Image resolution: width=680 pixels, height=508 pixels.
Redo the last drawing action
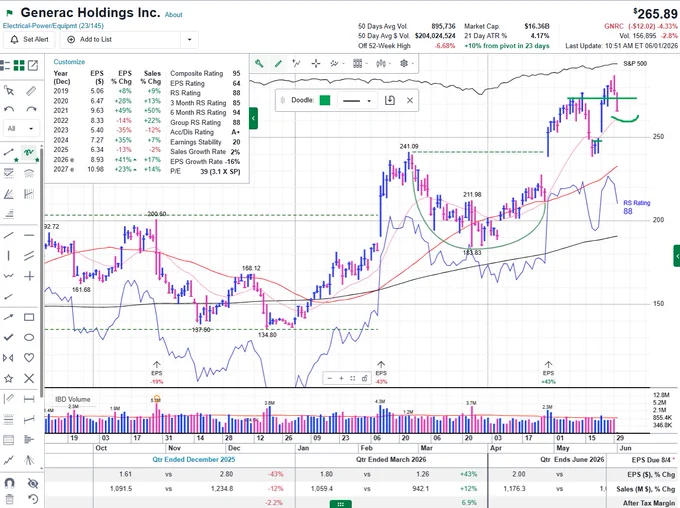click(31, 109)
